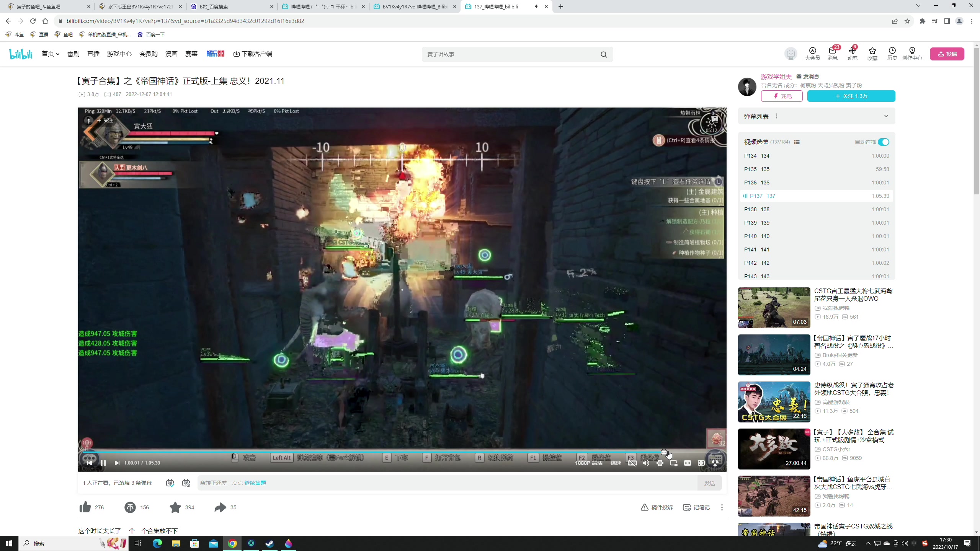980x551 pixels.
Task: Open uploader avatar 游戏学姐夫
Action: (x=747, y=86)
